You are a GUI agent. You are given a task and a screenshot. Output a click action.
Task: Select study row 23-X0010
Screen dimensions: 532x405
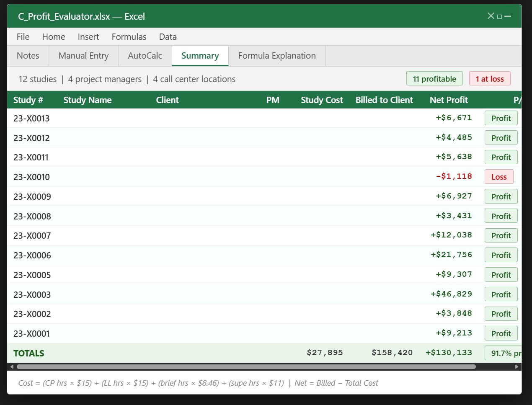click(264, 177)
